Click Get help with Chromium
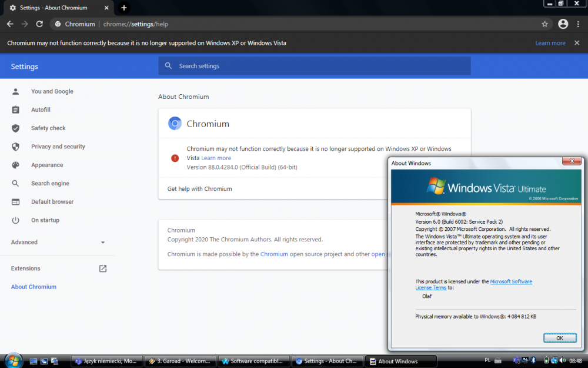 tap(200, 188)
